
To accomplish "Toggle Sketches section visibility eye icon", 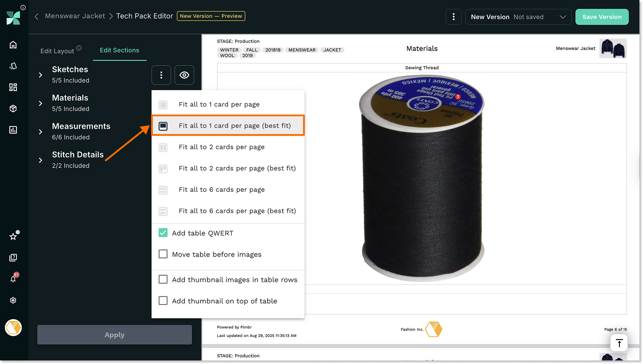I will click(x=184, y=75).
